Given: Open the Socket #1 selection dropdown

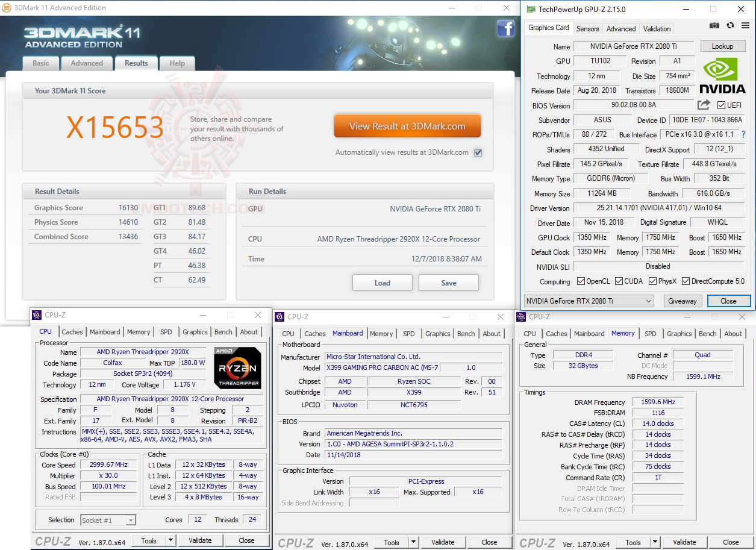Looking at the screenshot, I should point(108,520).
